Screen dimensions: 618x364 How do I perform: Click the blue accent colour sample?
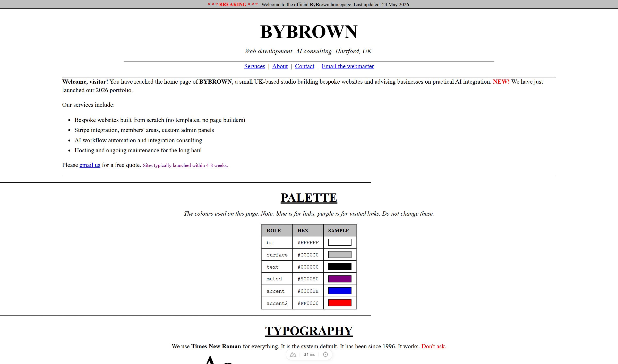[x=340, y=291]
